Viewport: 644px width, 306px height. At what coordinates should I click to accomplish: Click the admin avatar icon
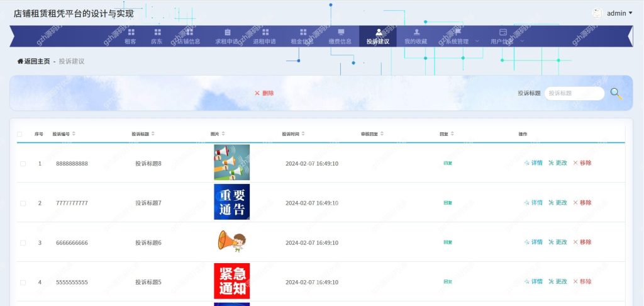pyautogui.click(x=597, y=13)
